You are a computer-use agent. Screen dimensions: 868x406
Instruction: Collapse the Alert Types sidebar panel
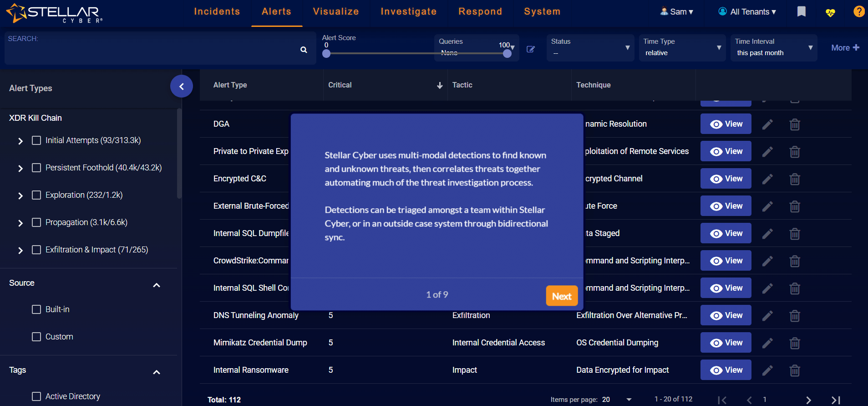(x=181, y=86)
